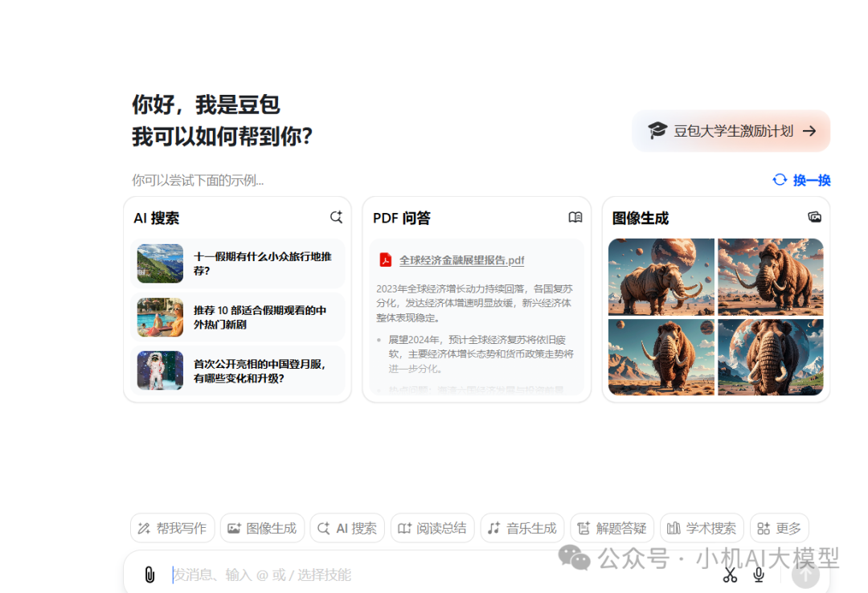868x593 pixels.
Task: Open the 更多 skills menu
Action: 780,528
